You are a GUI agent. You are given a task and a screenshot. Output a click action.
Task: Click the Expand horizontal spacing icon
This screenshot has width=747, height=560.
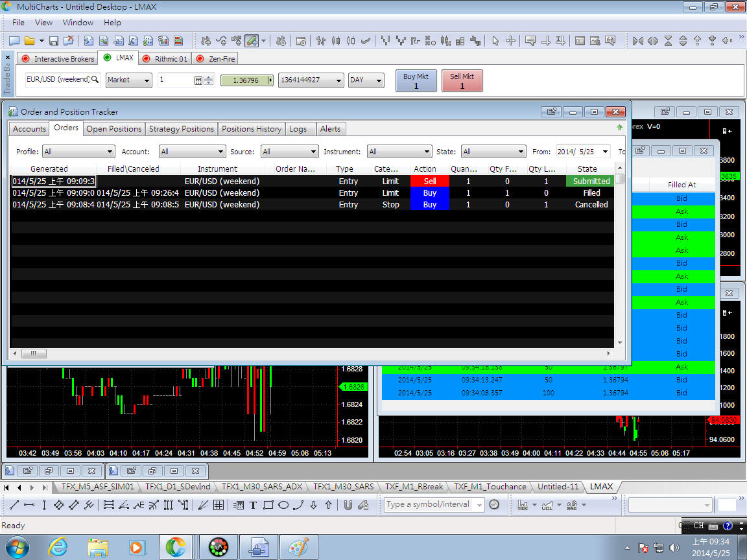(x=653, y=41)
